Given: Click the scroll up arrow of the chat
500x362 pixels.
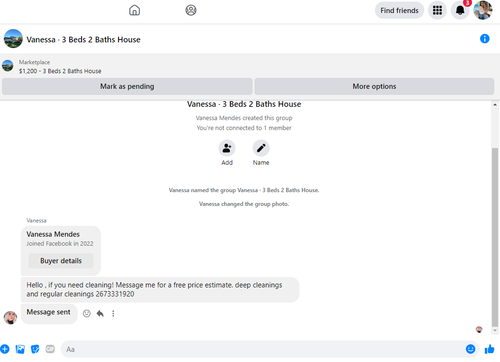Looking at the screenshot, I should [495, 105].
